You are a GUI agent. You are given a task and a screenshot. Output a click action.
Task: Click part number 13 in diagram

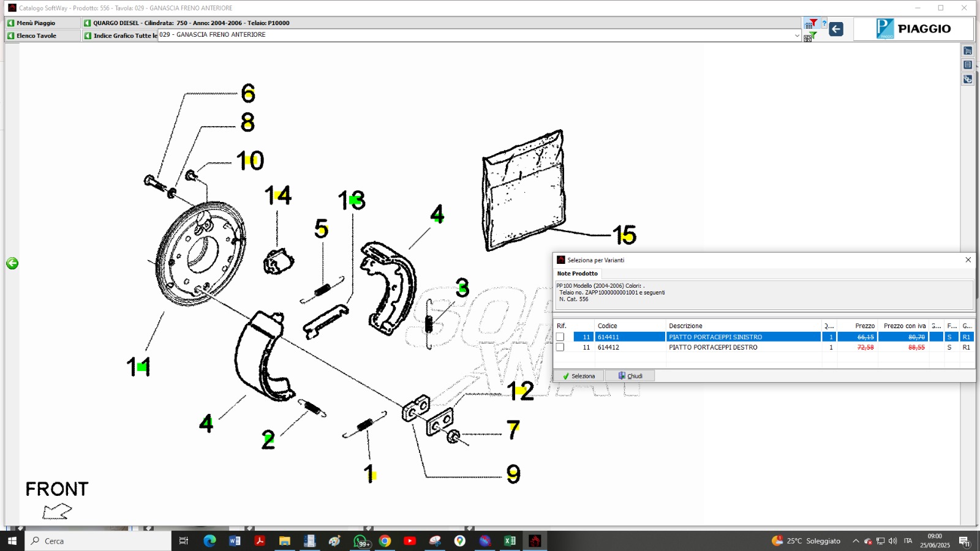coord(352,200)
